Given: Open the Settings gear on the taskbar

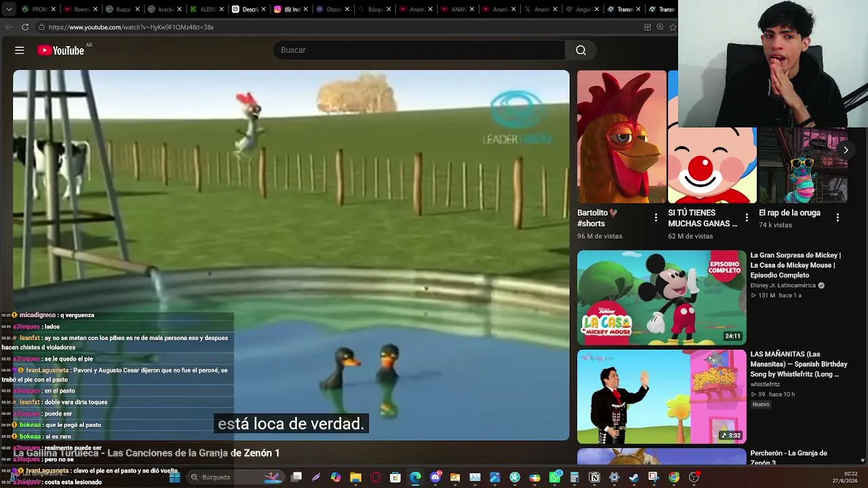Looking at the screenshot, I should point(614,477).
